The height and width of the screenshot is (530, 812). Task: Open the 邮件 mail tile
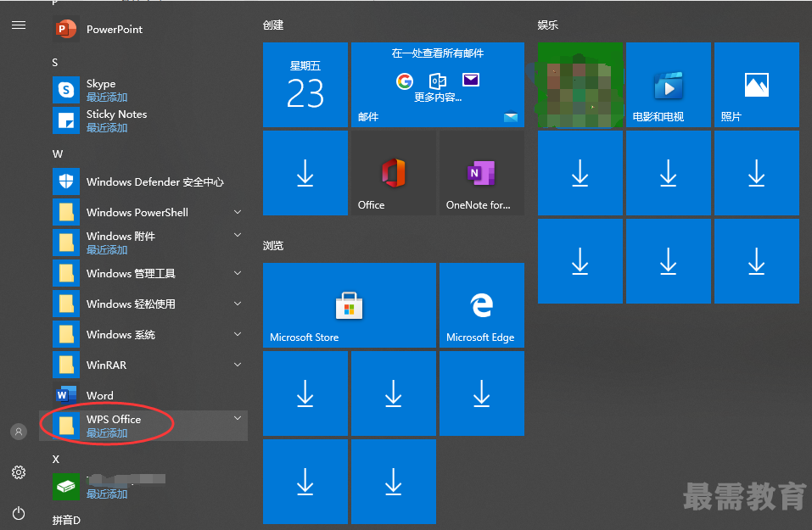(438, 85)
